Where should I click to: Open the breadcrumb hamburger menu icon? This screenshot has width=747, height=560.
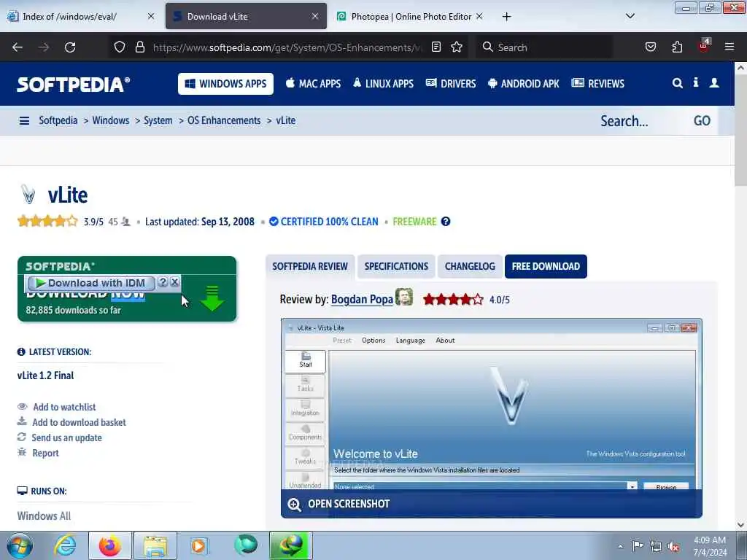(24, 121)
